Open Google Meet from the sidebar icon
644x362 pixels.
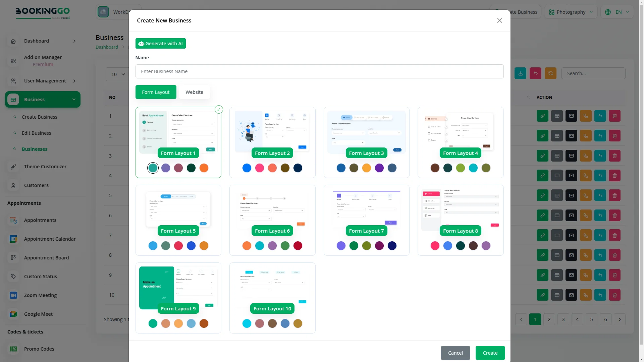13,314
